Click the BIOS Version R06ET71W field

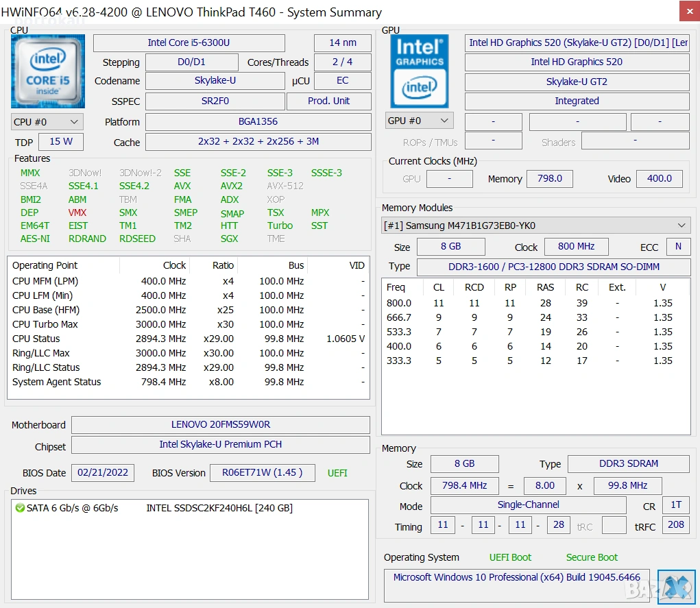point(261,472)
